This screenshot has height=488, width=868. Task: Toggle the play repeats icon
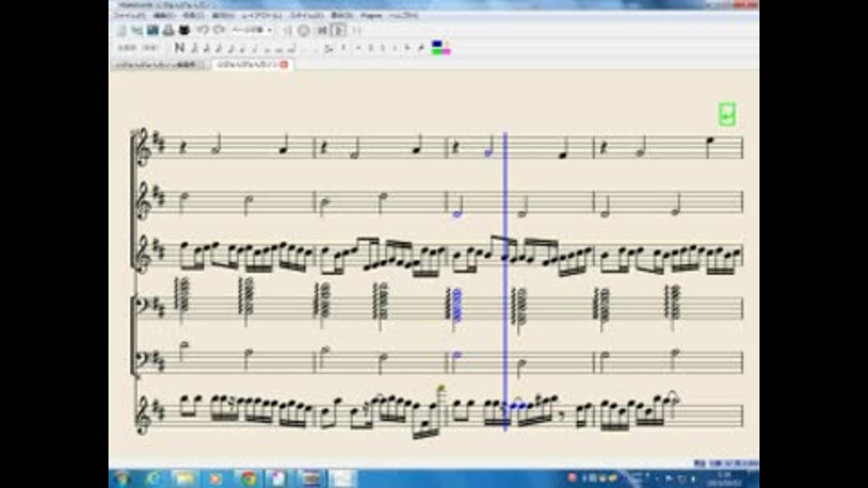(357, 31)
